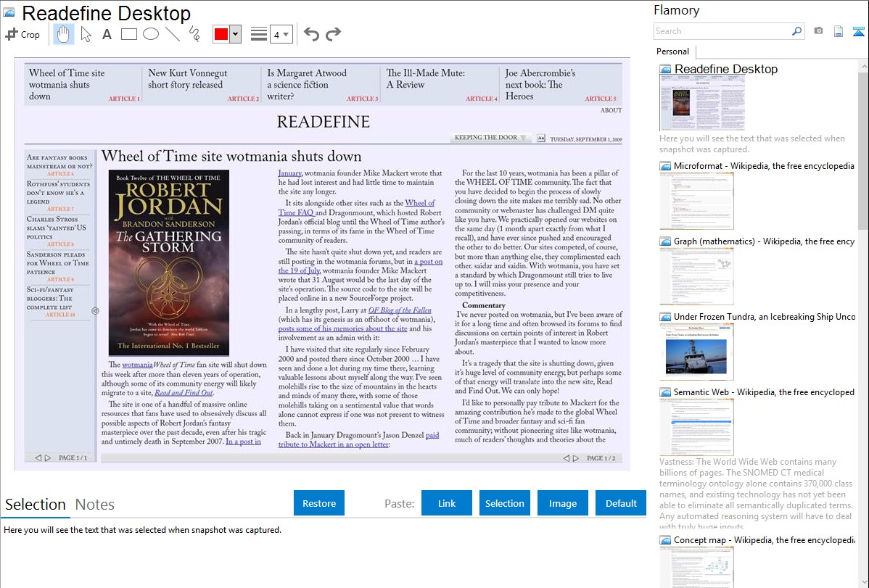Image resolution: width=869 pixels, height=588 pixels.
Task: Pick the ellipse shape tool
Action: point(151,34)
